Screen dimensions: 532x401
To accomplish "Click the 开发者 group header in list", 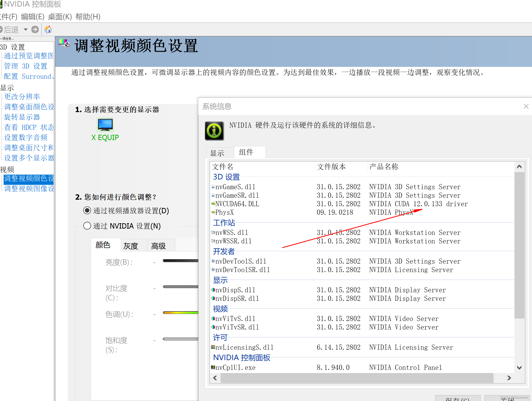I will [x=224, y=251].
